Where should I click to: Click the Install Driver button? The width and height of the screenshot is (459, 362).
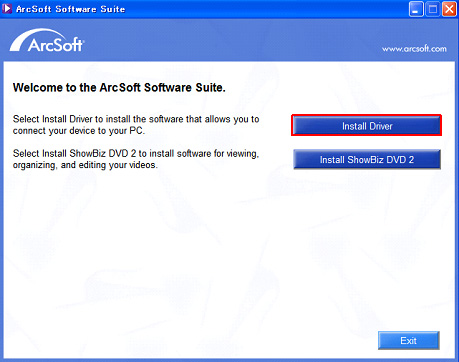367,126
